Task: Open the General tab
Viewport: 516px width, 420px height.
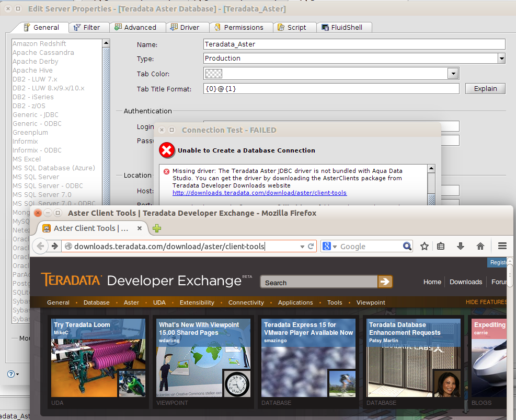Action: (x=41, y=27)
